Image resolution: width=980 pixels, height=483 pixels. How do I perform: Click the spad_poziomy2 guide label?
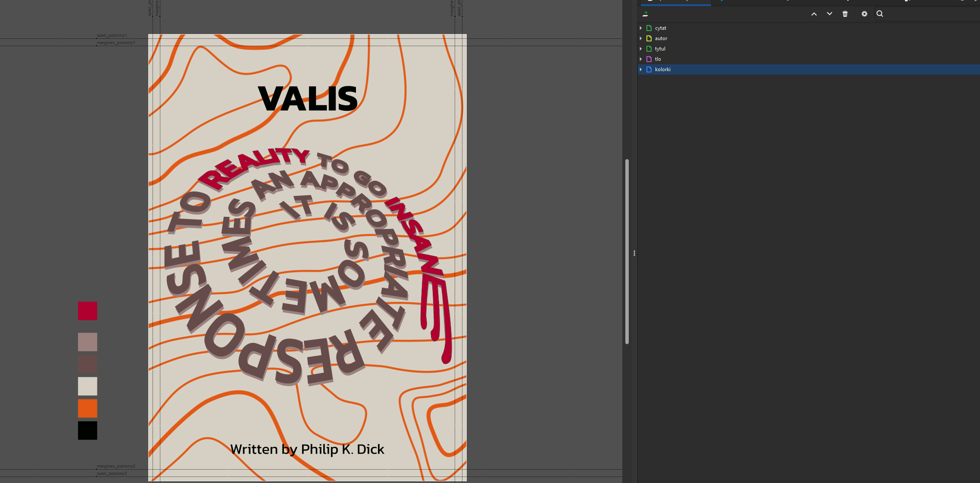pos(112,474)
